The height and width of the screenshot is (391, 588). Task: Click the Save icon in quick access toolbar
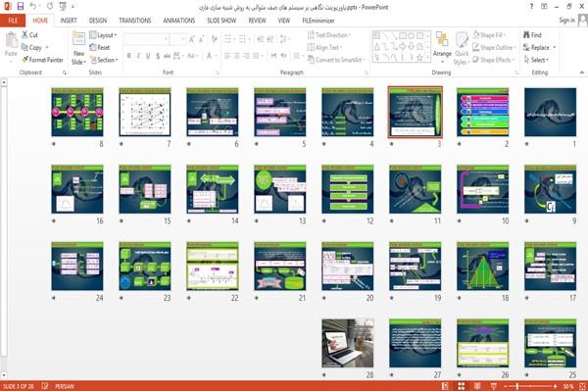(x=21, y=6)
